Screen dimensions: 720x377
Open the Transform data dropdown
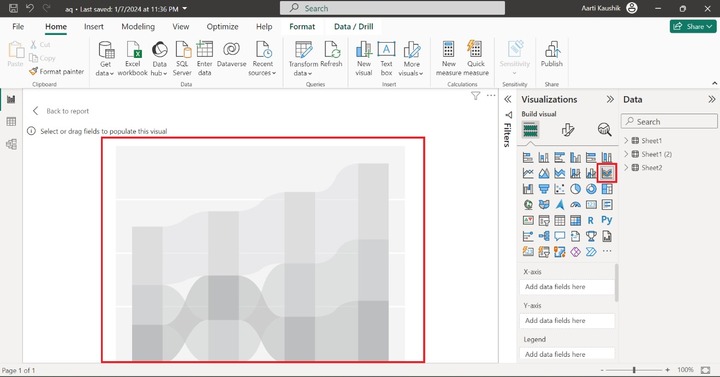(x=303, y=73)
